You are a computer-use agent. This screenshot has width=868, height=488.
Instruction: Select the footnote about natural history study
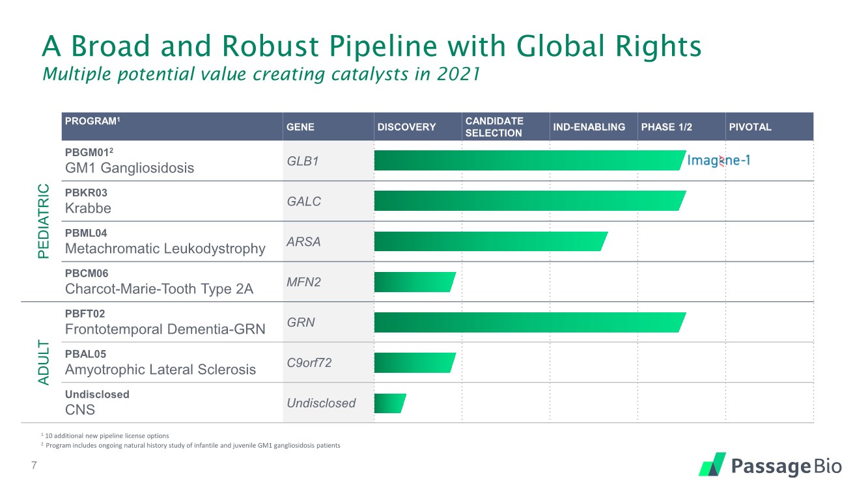[x=190, y=446]
